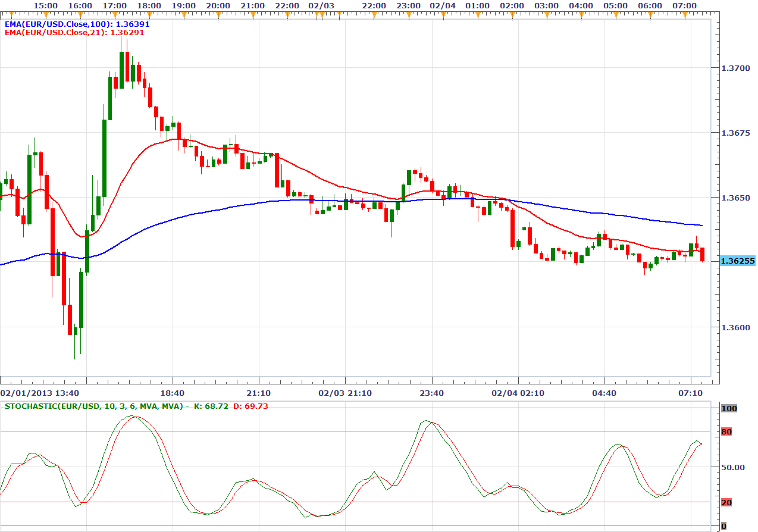Click the orange marker under 02/04
This screenshot has width=758, height=532.
[443, 13]
